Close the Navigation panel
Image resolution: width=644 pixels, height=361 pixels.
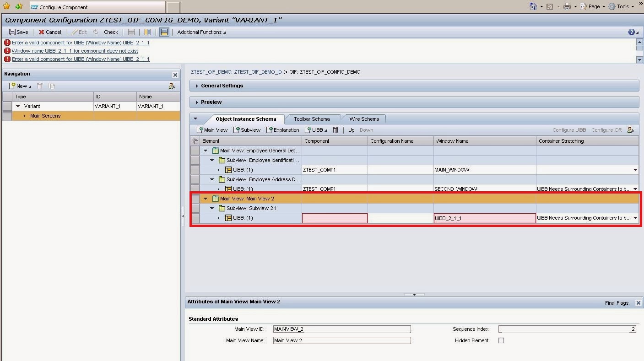click(175, 75)
